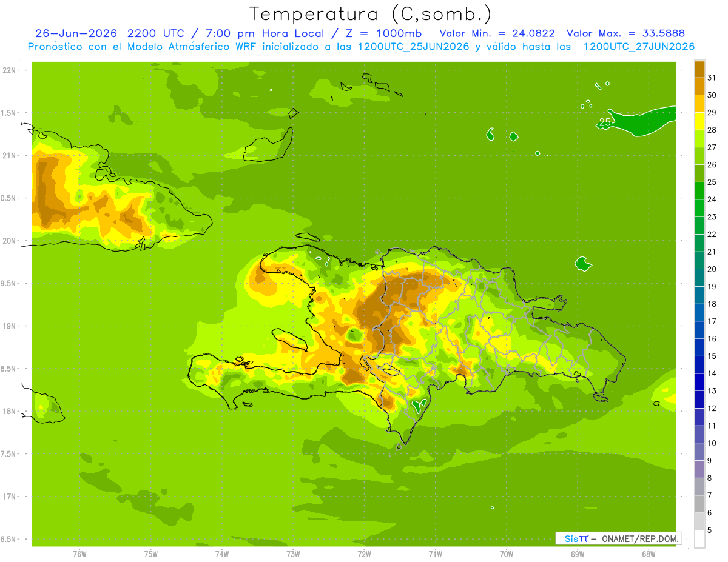The image size is (728, 562).
Task: Select legend color band between 26 and 27
Action: tap(699, 156)
